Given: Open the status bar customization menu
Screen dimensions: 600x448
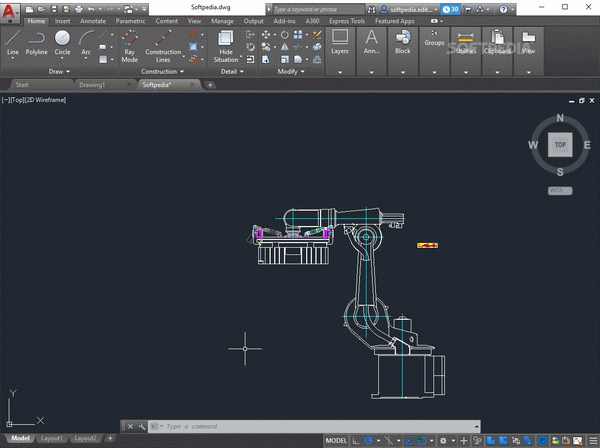Looking at the screenshot, I should tap(593, 441).
